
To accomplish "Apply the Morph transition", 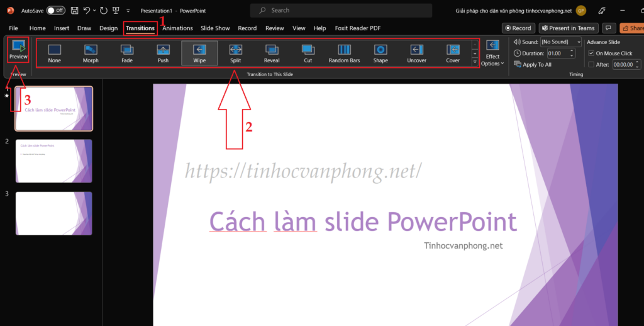I will [x=91, y=53].
